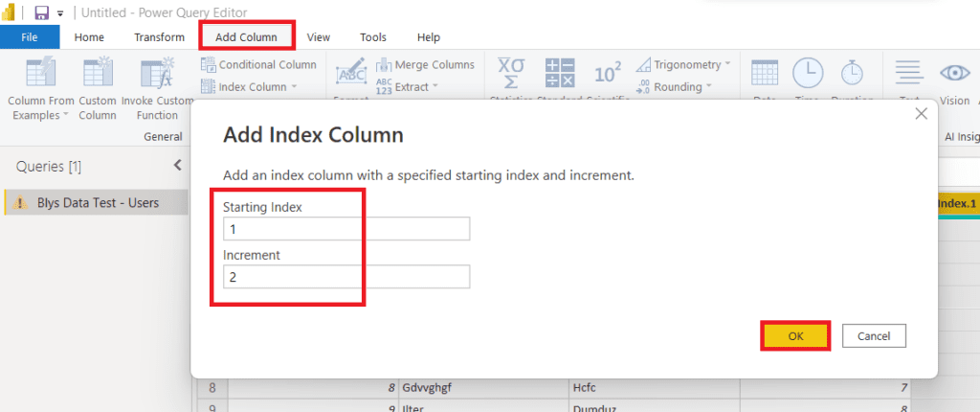Click the Conditional Column button
Screen dimensions: 980x412
(x=258, y=64)
